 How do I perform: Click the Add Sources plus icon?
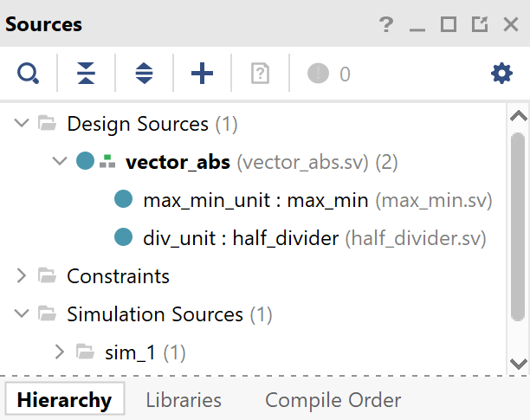click(x=202, y=74)
